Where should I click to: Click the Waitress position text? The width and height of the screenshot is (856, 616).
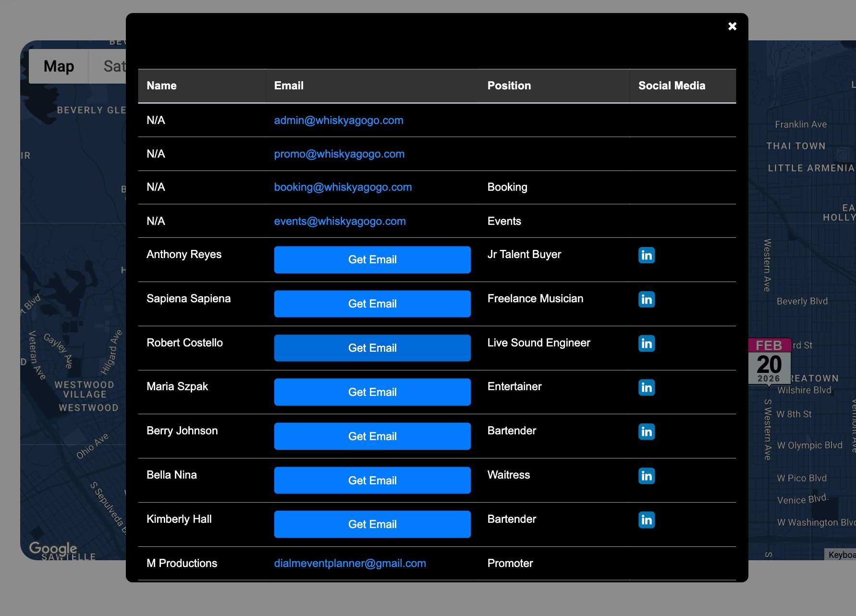point(509,475)
